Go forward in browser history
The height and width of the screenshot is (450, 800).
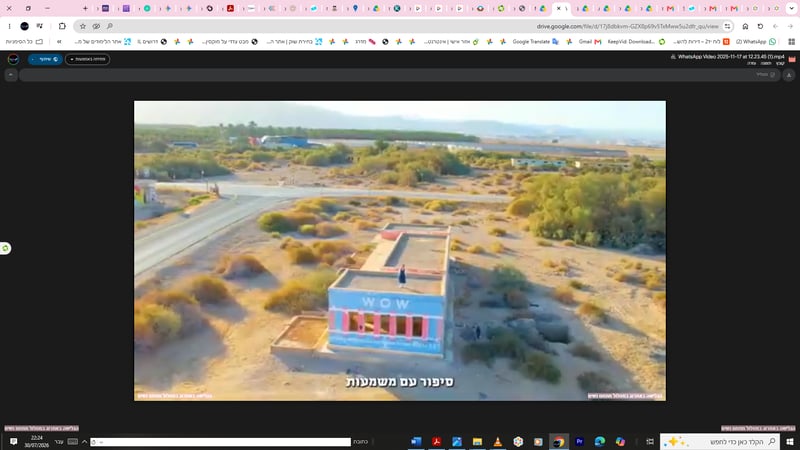(x=776, y=26)
